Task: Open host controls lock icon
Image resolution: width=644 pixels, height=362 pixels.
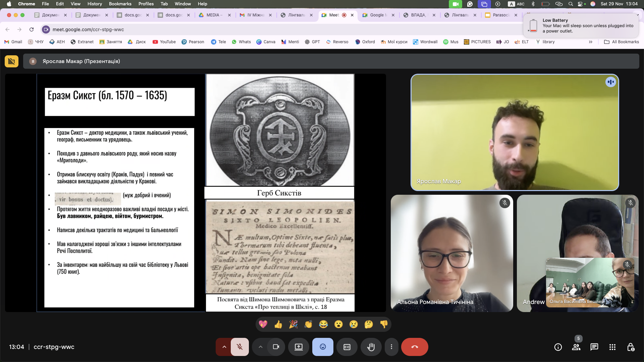Action: click(630, 347)
